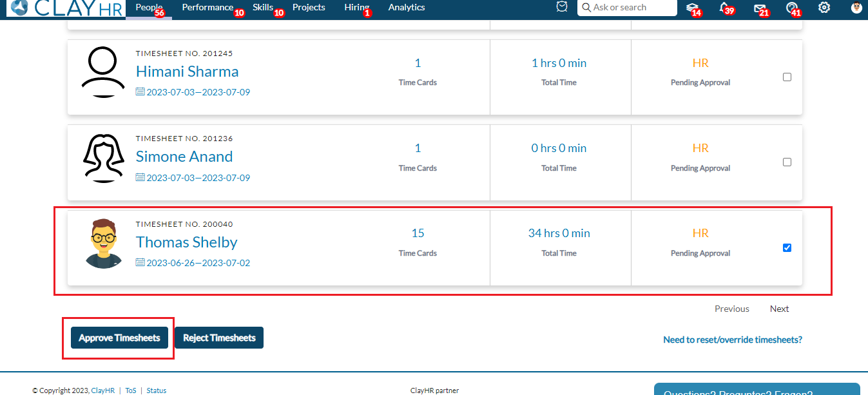Open the mail envelope icon
This screenshot has width=868, height=395.
click(x=760, y=8)
